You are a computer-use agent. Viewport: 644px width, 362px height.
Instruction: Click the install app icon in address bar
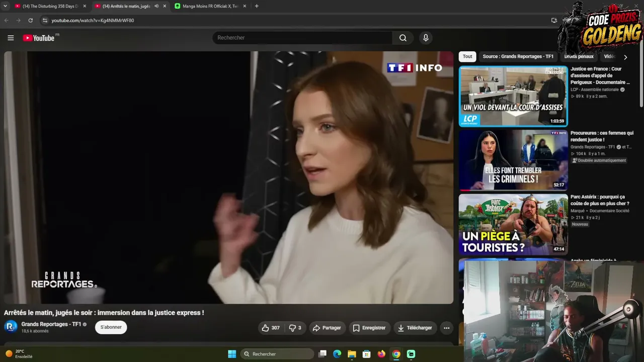[554, 20]
